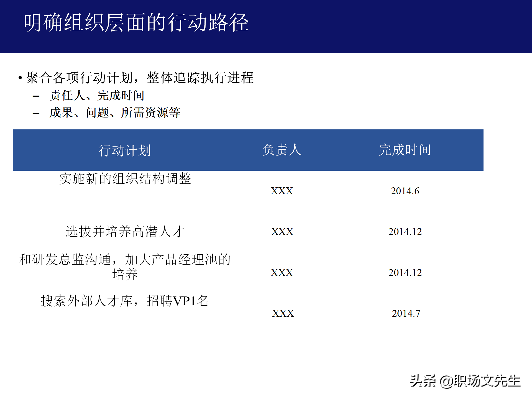Click the 2014.12 date for 和研发总监沟通 row
The height and width of the screenshot is (399, 532).
pyautogui.click(x=405, y=273)
